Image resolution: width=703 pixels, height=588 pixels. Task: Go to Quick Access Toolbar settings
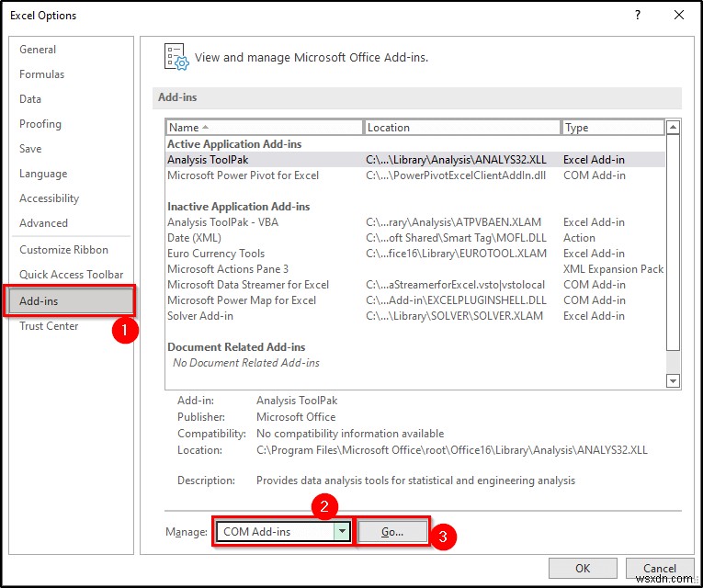(x=71, y=275)
